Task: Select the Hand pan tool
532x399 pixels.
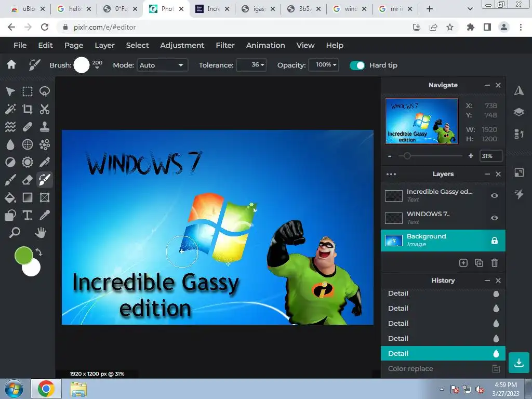Action: click(x=41, y=232)
